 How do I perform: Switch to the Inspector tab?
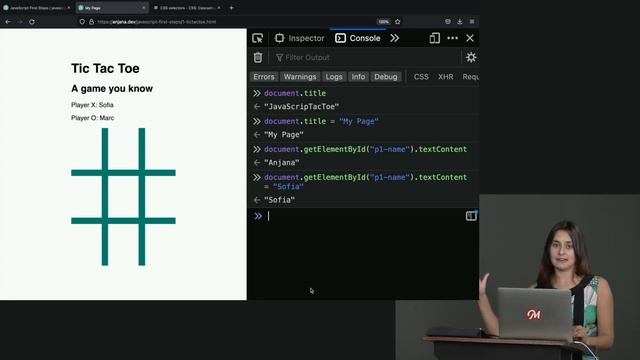pos(300,38)
